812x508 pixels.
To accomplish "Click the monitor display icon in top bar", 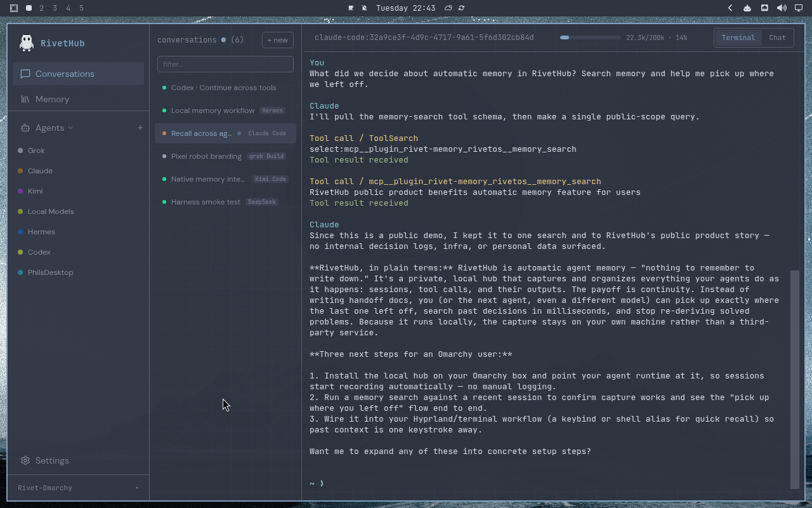I will [x=799, y=8].
